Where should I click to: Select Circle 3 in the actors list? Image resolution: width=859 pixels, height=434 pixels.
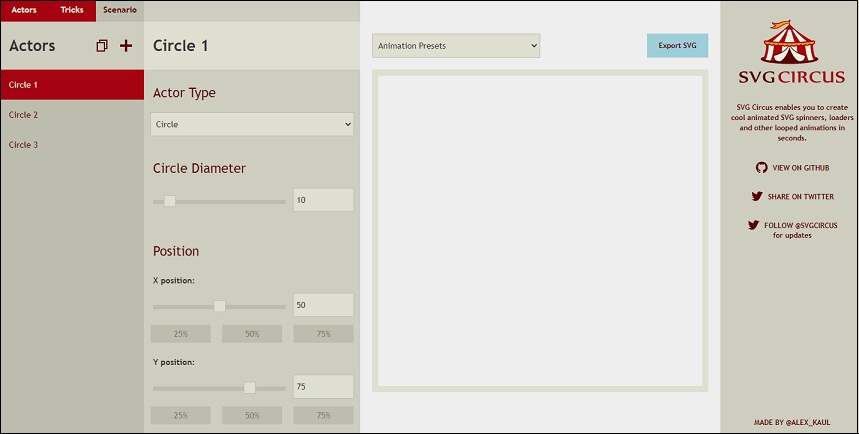pyautogui.click(x=72, y=145)
